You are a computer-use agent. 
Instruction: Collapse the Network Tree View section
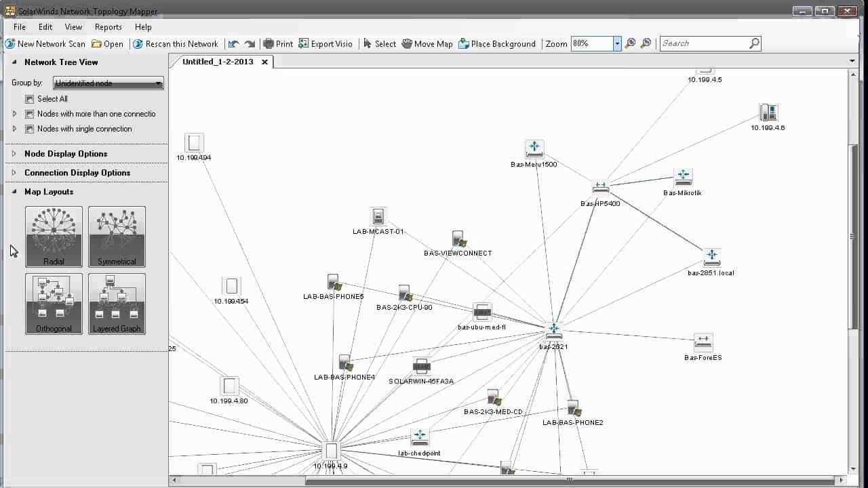pos(14,62)
